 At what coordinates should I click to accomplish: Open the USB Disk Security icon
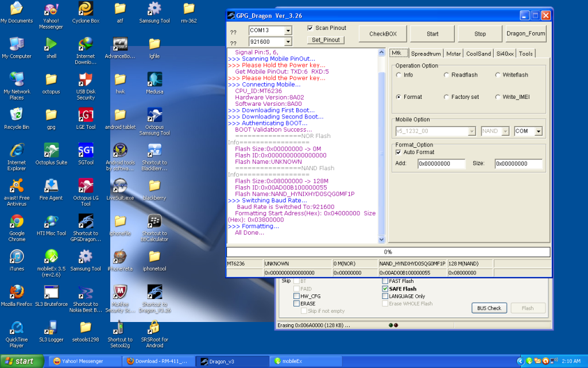coord(86,86)
